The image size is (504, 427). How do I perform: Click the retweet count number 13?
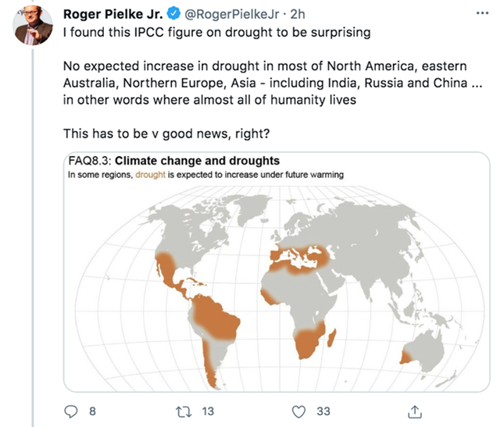click(208, 410)
